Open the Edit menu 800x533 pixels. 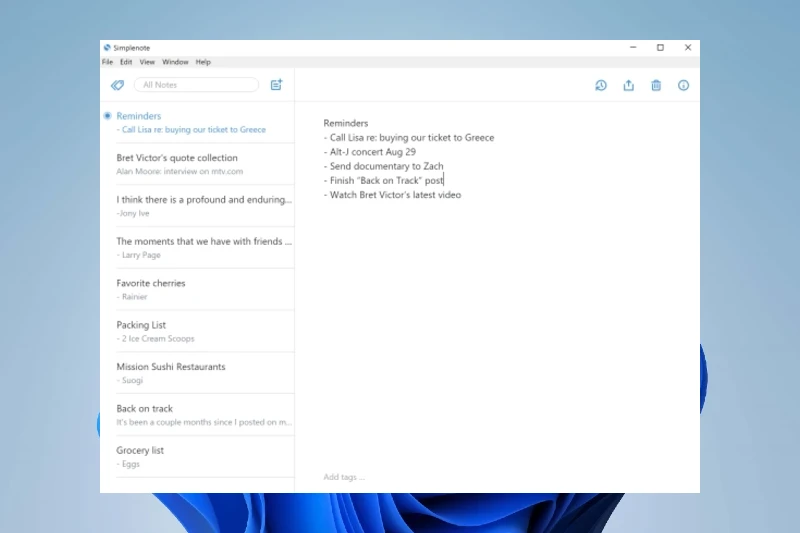pyautogui.click(x=126, y=62)
